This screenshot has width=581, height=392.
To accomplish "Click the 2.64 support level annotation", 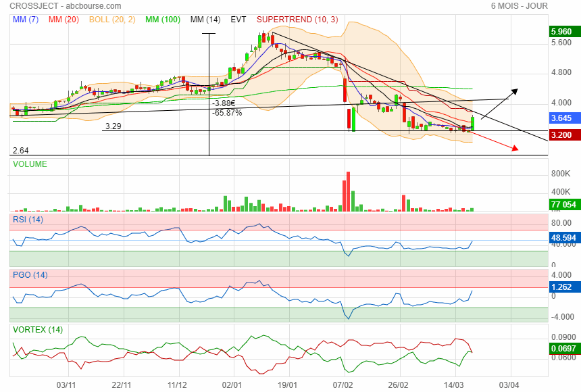I will [x=21, y=151].
